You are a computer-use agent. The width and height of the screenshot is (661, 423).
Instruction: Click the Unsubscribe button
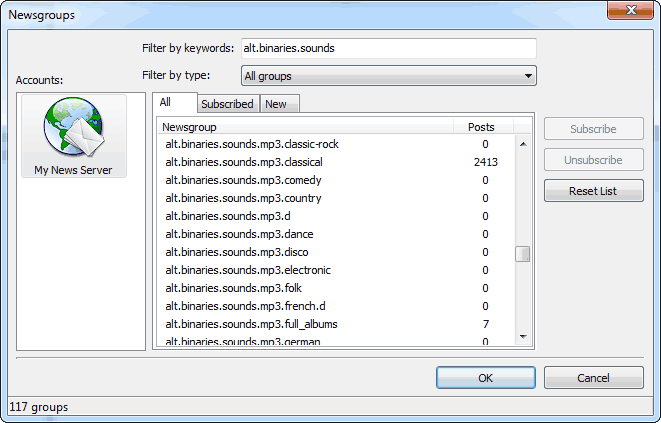click(x=594, y=160)
